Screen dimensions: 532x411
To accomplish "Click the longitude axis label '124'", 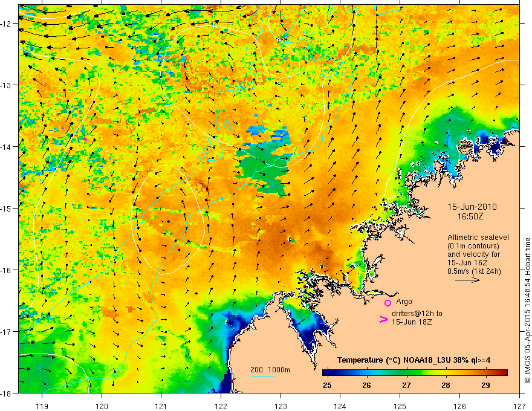I will click(340, 406).
